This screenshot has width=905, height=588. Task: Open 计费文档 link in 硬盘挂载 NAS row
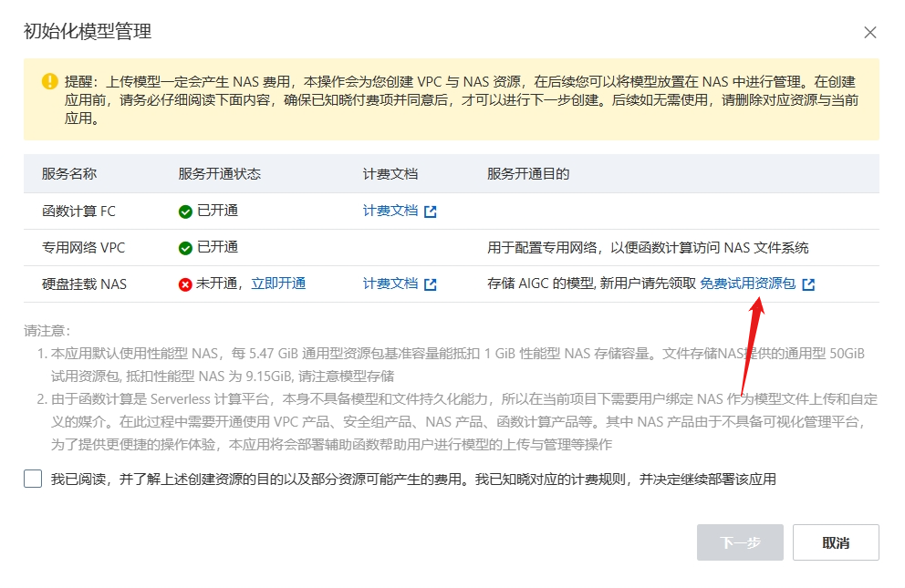(390, 284)
